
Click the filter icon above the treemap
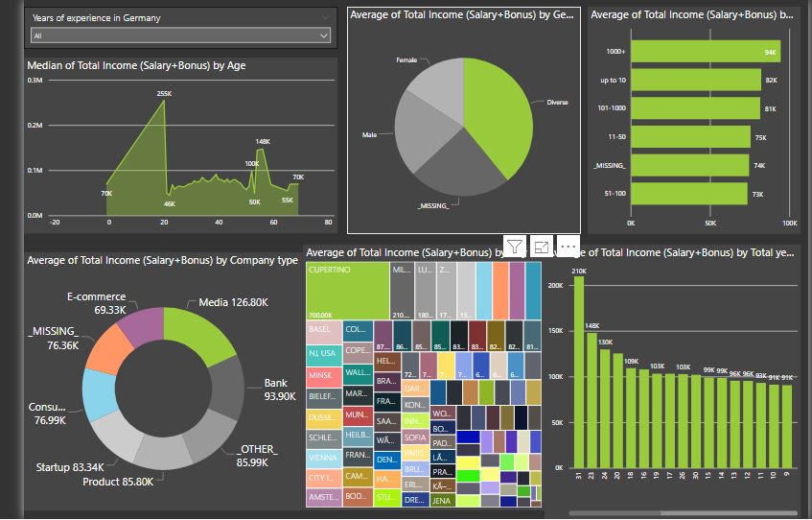click(514, 247)
